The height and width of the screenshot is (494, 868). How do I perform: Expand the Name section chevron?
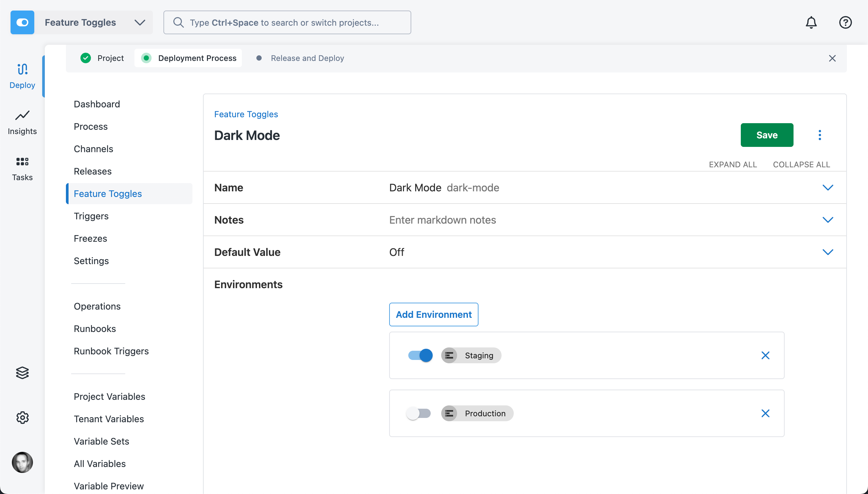tap(827, 188)
